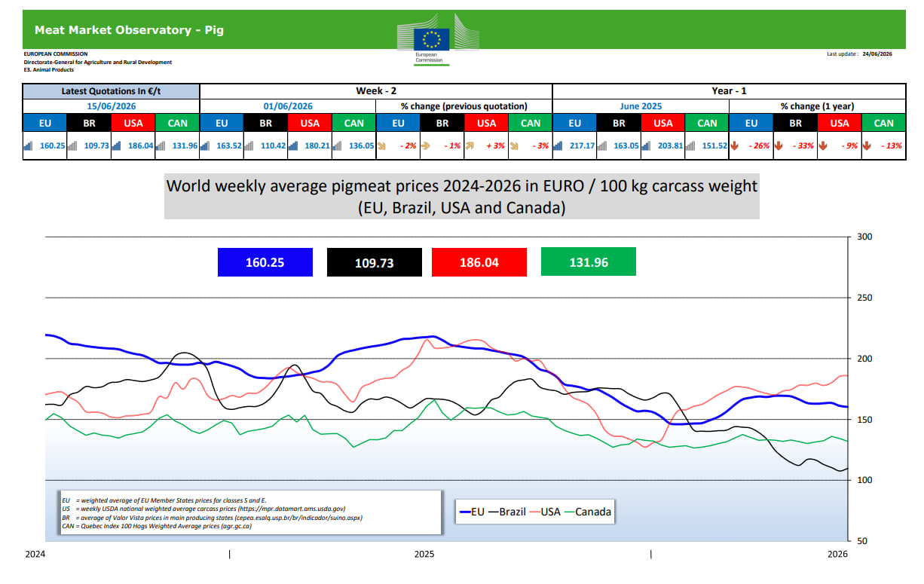Click the BR column header under 01/06/2026
This screenshot has width=924, height=584.
click(265, 124)
